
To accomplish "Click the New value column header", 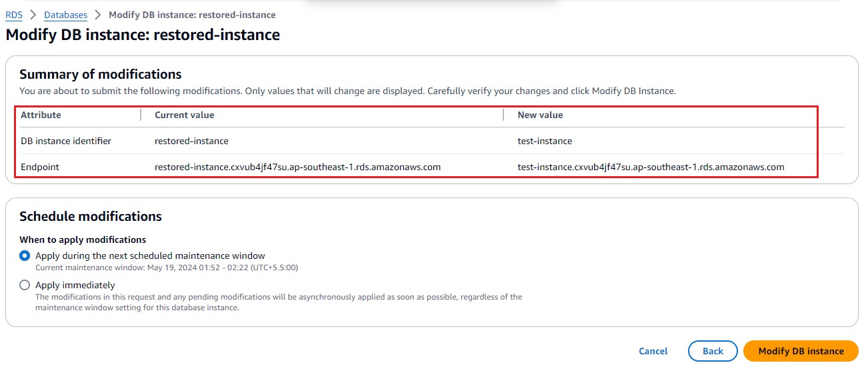I will click(x=540, y=115).
